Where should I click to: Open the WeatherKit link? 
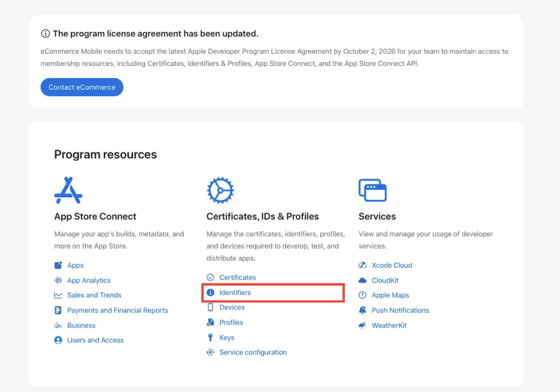[389, 325]
